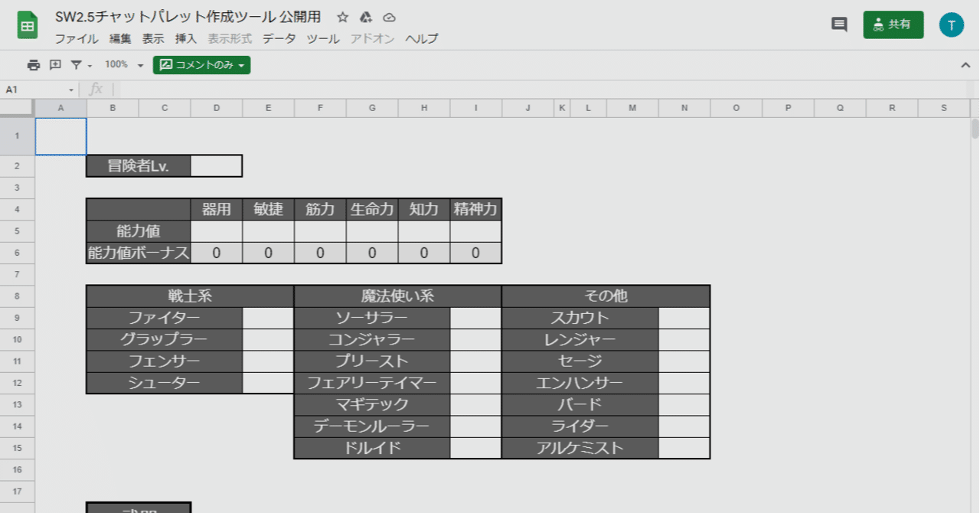Screen dimensions: 980x513
Task: Open the データ menu
Action: click(x=278, y=38)
